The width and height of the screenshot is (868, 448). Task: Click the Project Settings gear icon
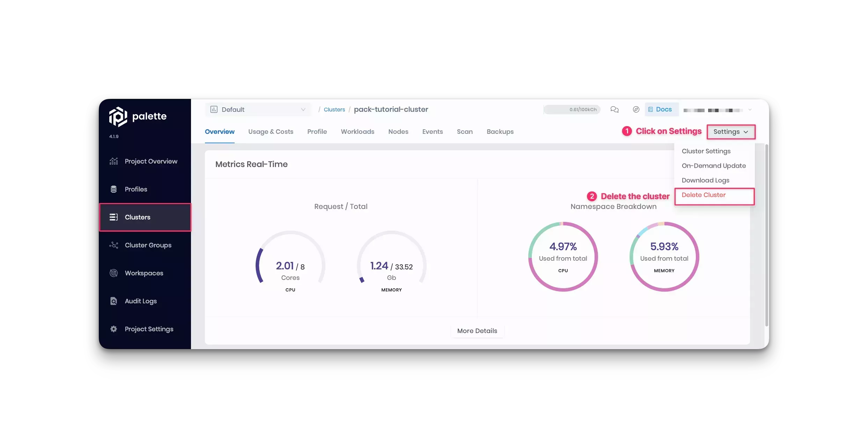[x=113, y=329]
